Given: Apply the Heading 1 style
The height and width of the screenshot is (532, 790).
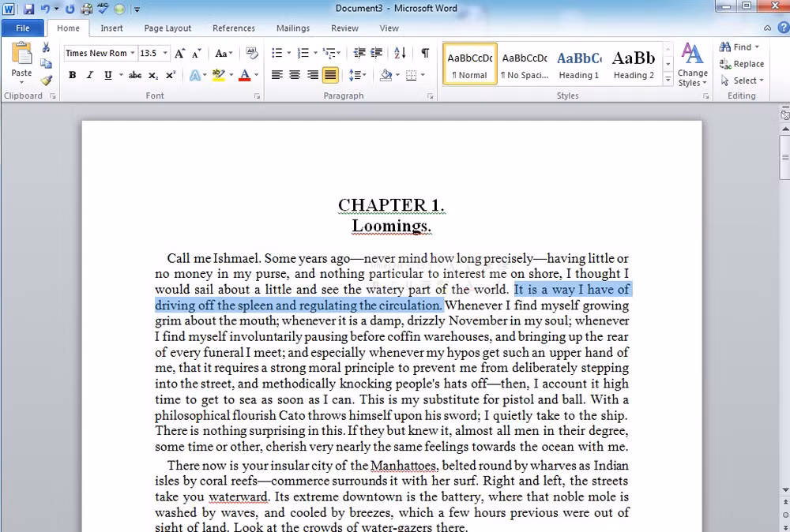Looking at the screenshot, I should click(579, 65).
